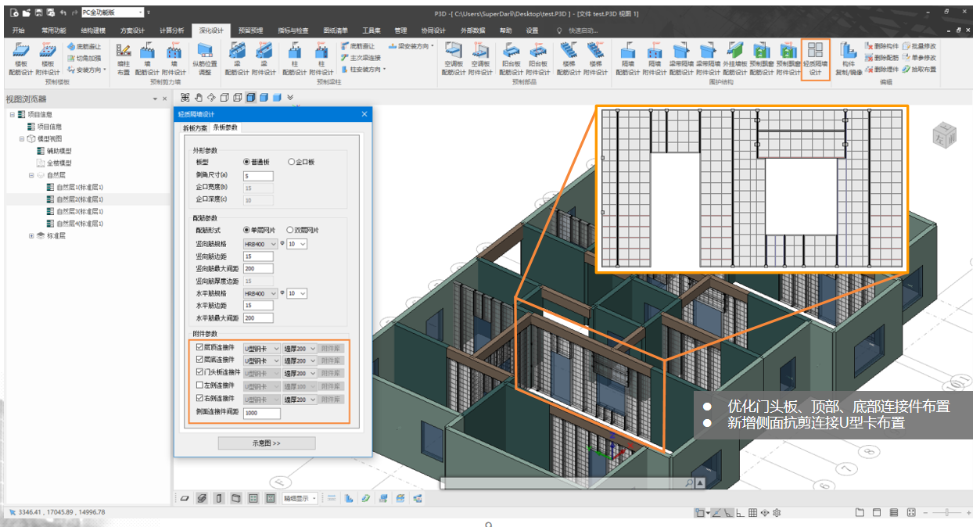The width and height of the screenshot is (980, 527).
Task: Click the 侧面连接件间距 input field
Action: pos(261,413)
